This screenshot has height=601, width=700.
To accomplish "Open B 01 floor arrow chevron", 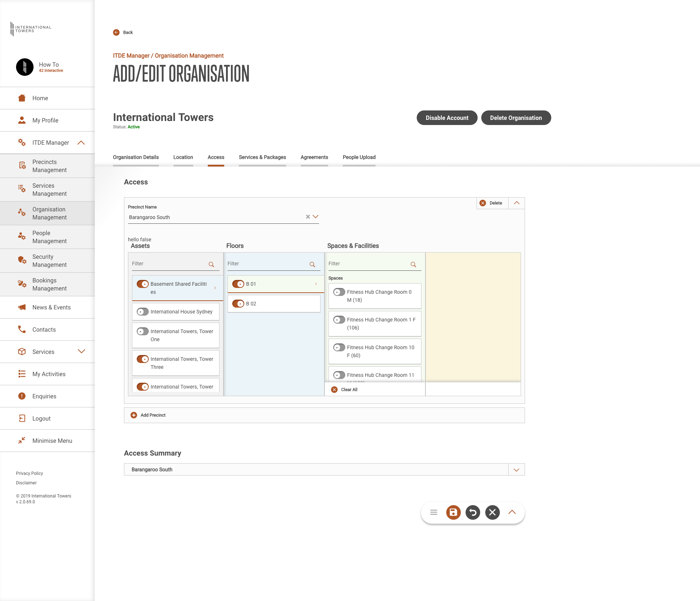I will pyautogui.click(x=316, y=284).
